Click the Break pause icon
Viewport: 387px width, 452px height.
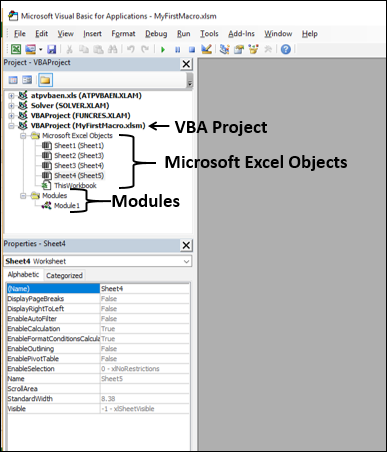[x=177, y=50]
